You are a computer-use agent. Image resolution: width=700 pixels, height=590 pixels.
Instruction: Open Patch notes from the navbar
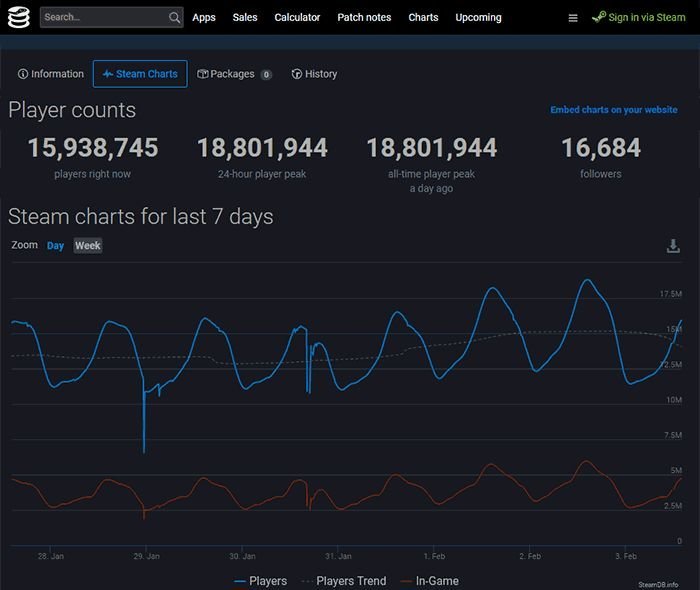coord(364,17)
